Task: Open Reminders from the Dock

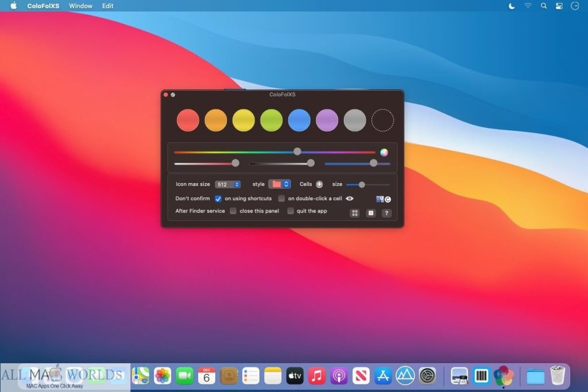Action: click(x=251, y=376)
